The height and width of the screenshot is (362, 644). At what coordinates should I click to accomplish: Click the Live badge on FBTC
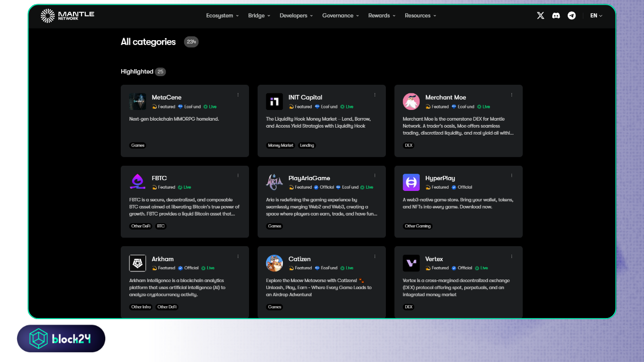point(185,187)
